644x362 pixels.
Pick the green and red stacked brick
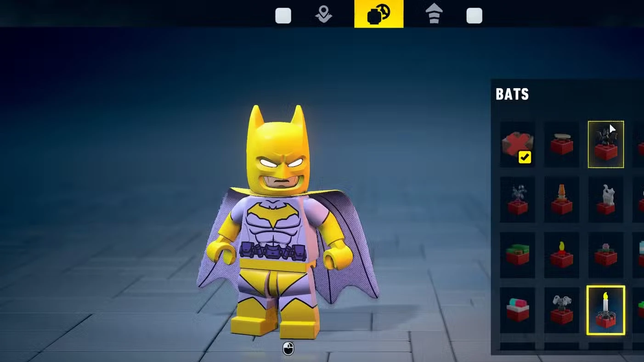click(x=518, y=255)
